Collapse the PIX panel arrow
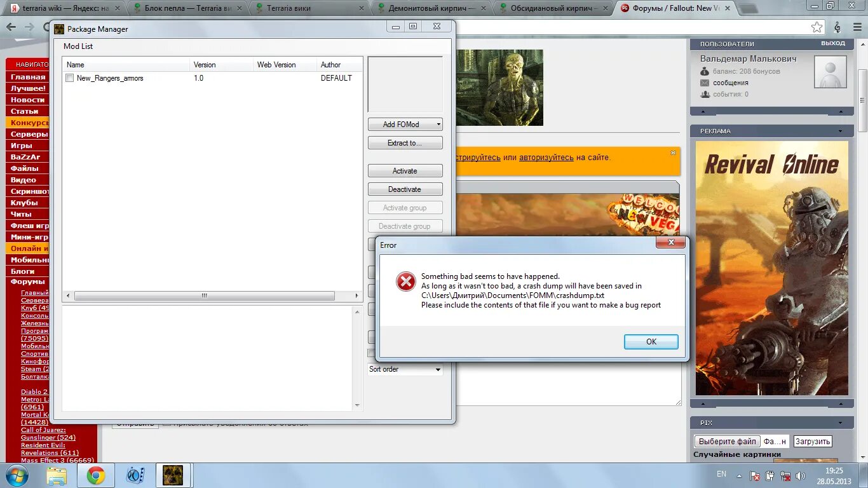Image resolution: width=868 pixels, height=488 pixels. (x=840, y=423)
